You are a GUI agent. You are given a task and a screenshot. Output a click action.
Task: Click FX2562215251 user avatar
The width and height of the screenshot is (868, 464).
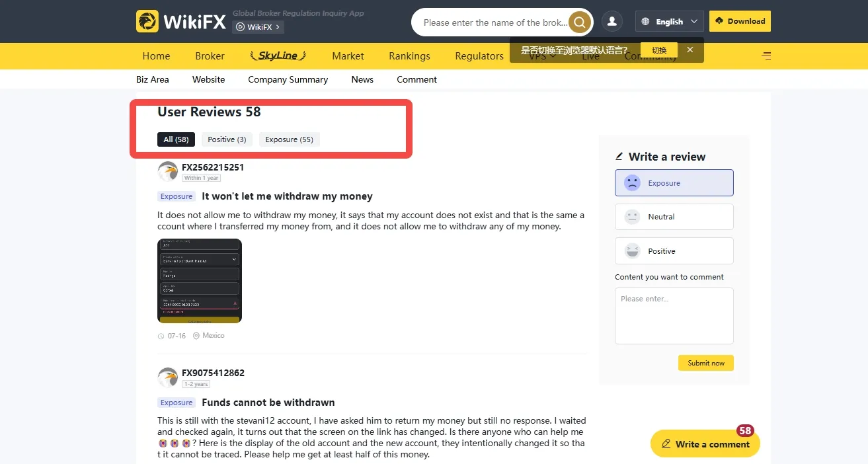[168, 172]
